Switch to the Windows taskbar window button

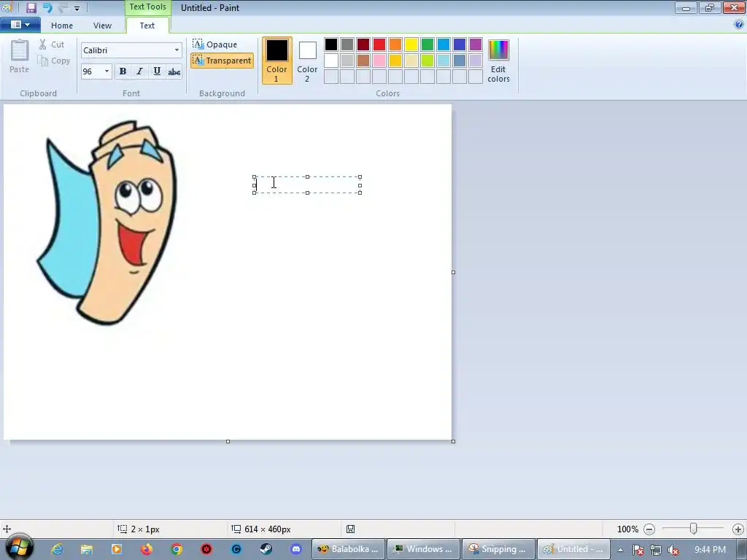423,549
